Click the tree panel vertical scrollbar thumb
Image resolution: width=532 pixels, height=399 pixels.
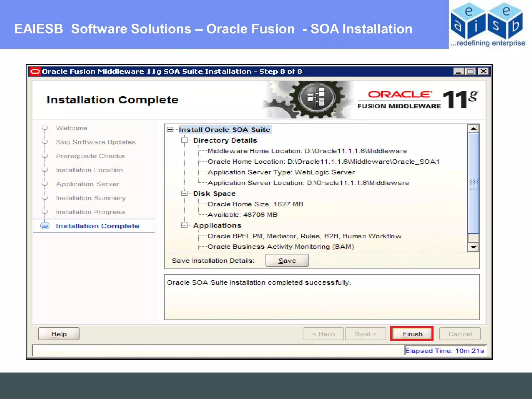point(473,183)
